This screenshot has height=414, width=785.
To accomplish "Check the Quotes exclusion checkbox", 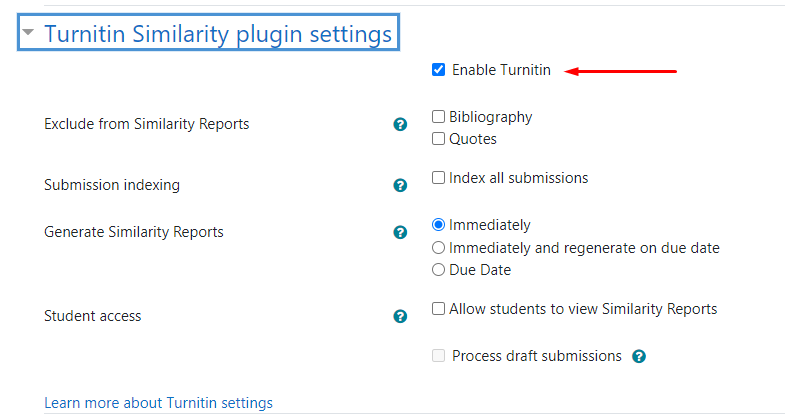I will (439, 139).
